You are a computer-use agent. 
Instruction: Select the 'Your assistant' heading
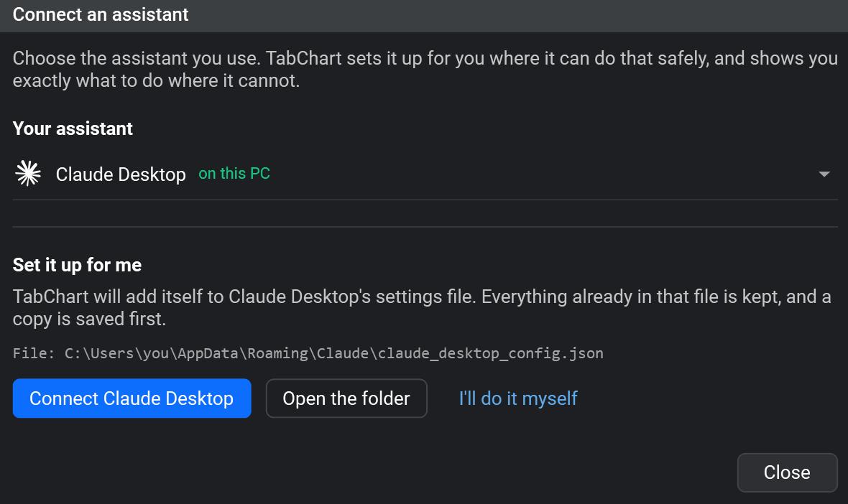pos(73,129)
